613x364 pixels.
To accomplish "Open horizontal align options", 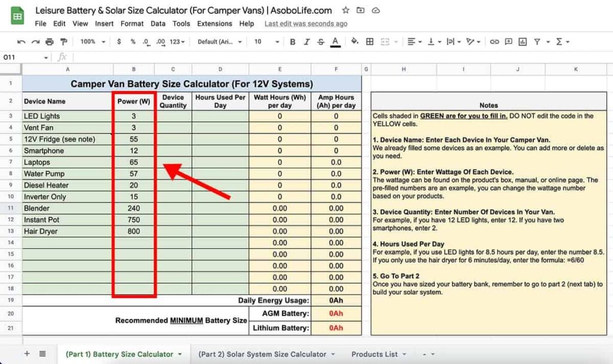I will [x=414, y=41].
